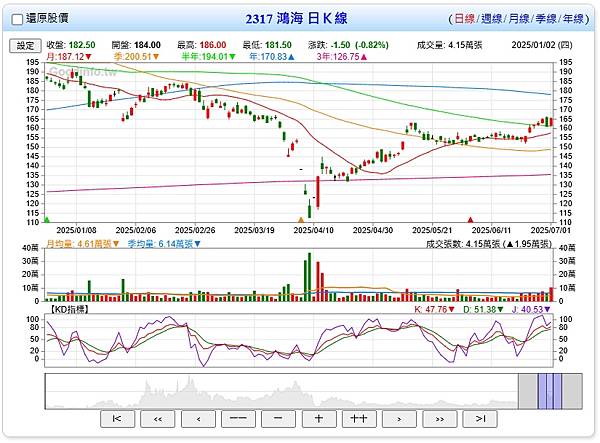Image resolution: width=600 pixels, height=443 pixels.
Task: Click the << fast backward button
Action: (x=158, y=419)
